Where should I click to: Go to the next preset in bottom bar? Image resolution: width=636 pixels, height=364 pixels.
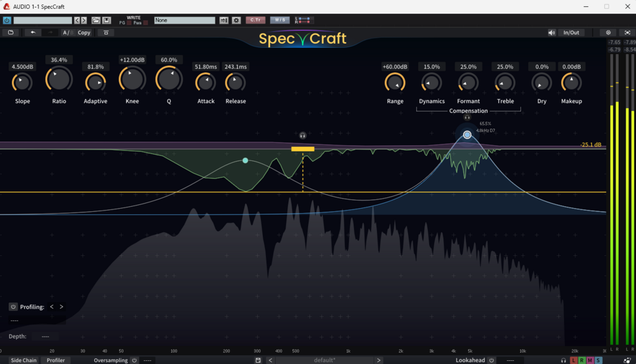tap(378, 360)
